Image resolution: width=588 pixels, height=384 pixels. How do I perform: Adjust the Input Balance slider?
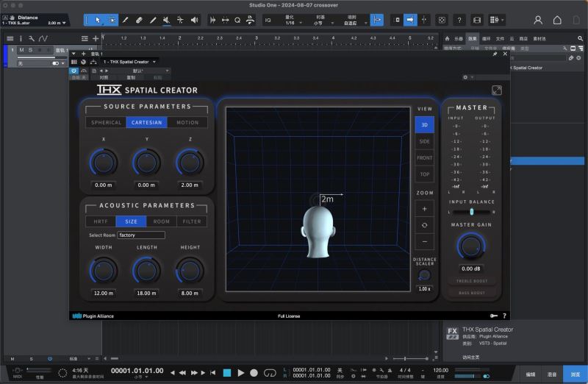[x=471, y=212]
